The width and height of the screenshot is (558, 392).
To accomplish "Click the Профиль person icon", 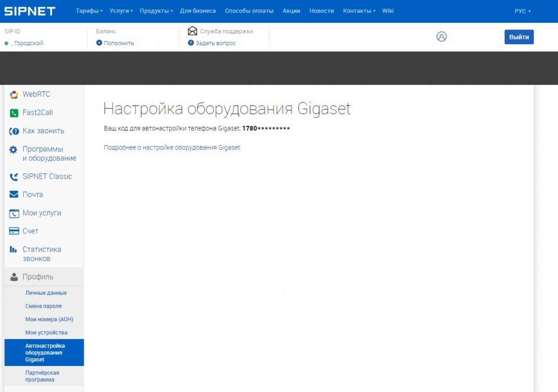I will 14,277.
